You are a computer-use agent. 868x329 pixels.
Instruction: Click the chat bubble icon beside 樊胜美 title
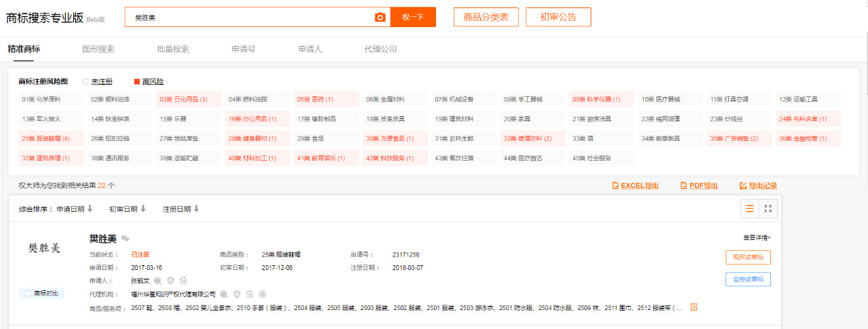pos(125,238)
